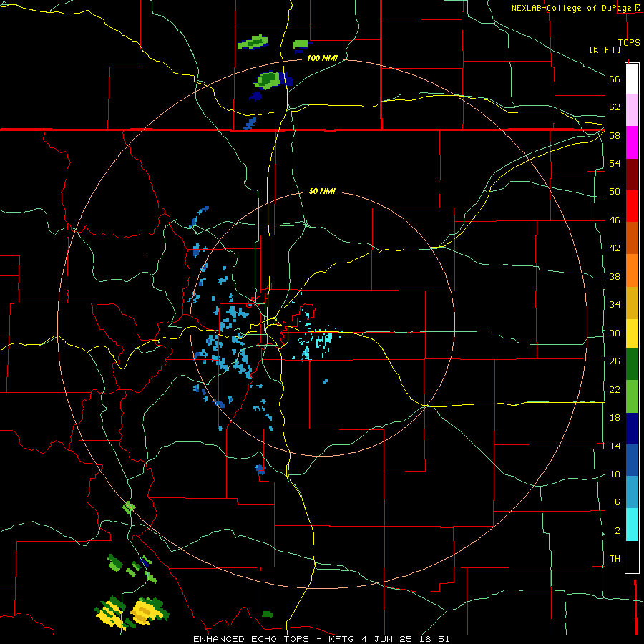Click the white swatch on the tops legend

[632, 79]
